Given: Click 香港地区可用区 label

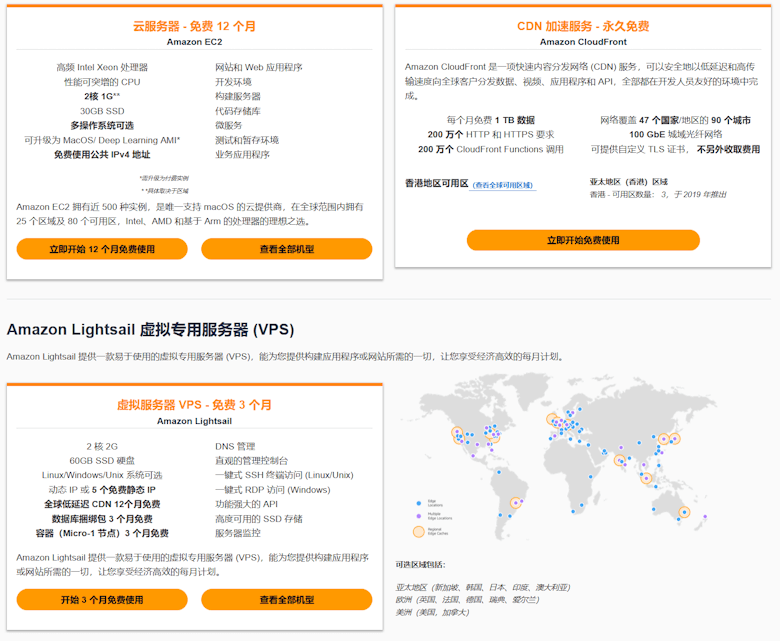Looking at the screenshot, I should [437, 183].
